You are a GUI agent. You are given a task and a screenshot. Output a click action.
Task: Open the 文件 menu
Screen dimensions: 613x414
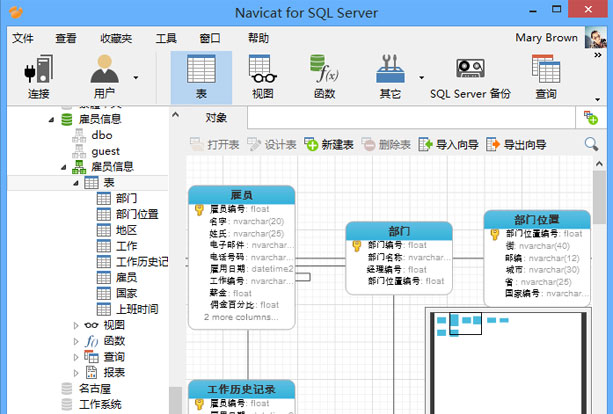(23, 38)
